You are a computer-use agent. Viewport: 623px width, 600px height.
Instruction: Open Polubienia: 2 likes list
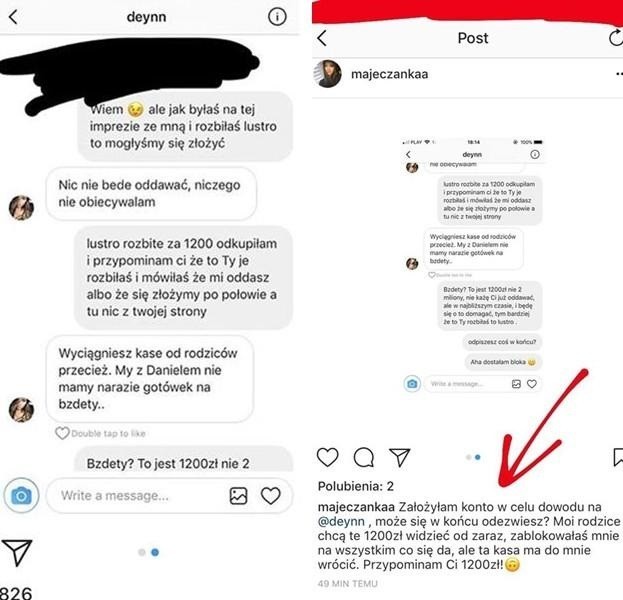pyautogui.click(x=356, y=486)
